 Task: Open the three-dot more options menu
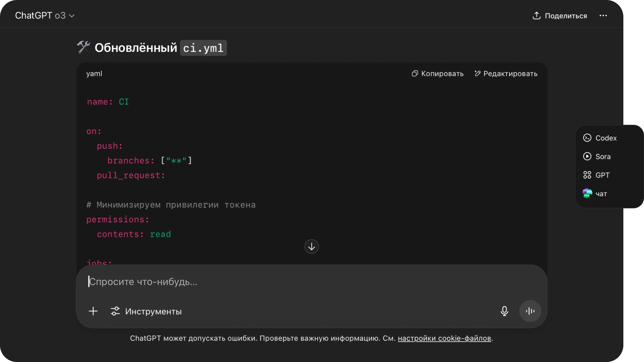point(603,16)
